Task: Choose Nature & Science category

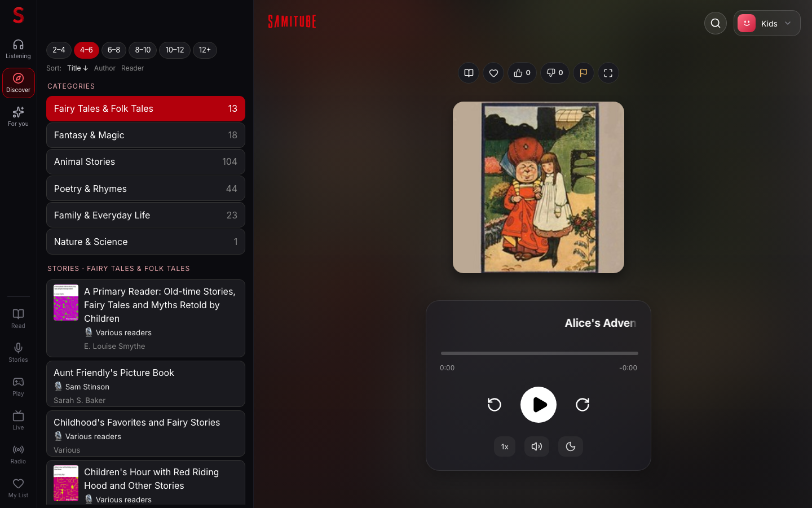Action: (145, 242)
